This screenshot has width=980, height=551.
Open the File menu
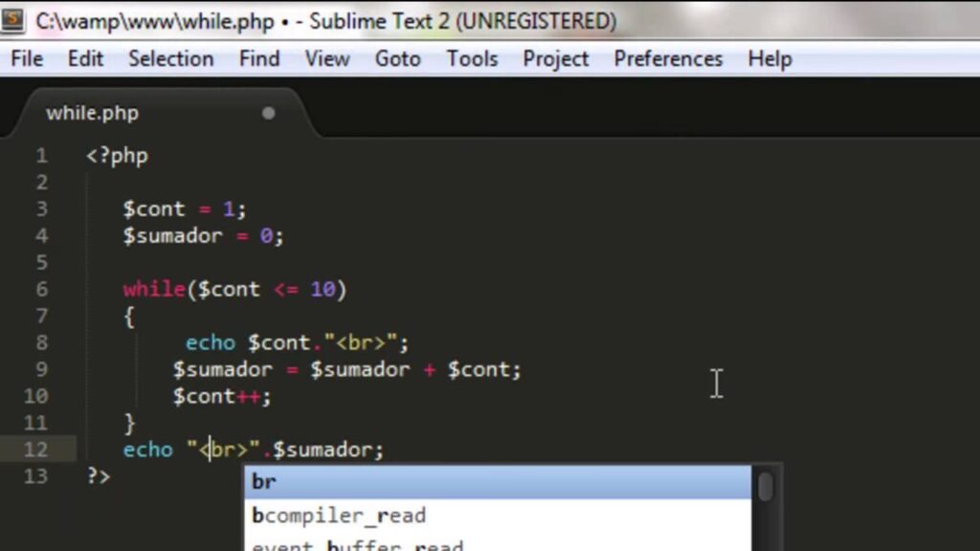(27, 59)
